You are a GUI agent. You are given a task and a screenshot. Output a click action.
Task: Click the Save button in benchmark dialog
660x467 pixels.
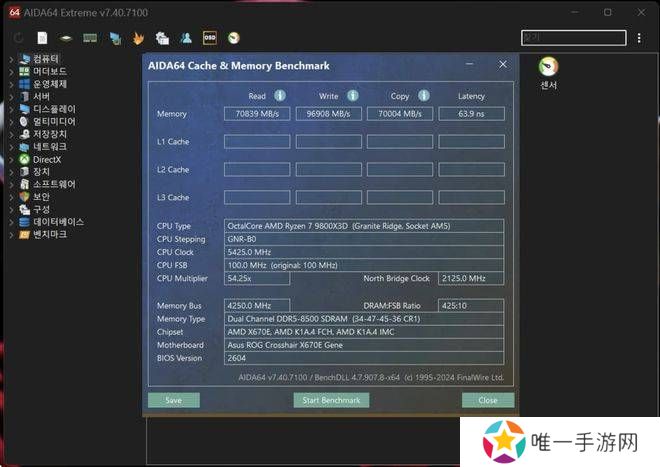tap(174, 400)
